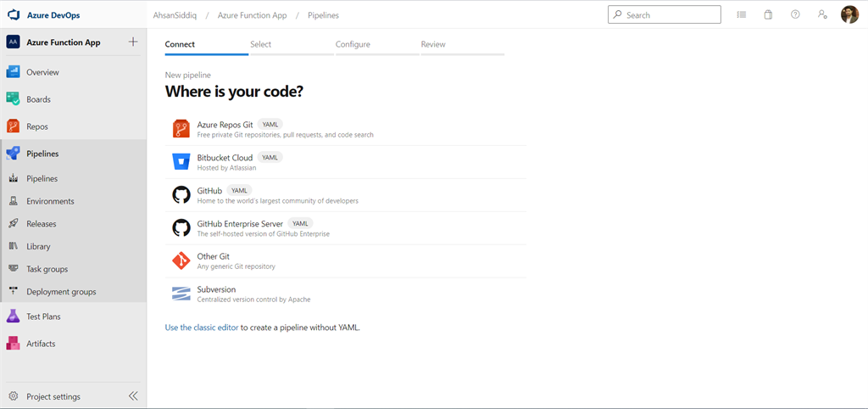Click Use the classic editor link
This screenshot has width=868, height=409.
tap(202, 328)
